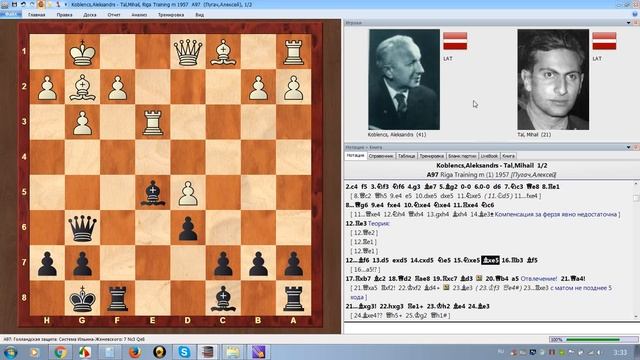This screenshot has height=360, width=640.
Task: Click the variation line [16...a5!?]
Action: tap(365, 269)
